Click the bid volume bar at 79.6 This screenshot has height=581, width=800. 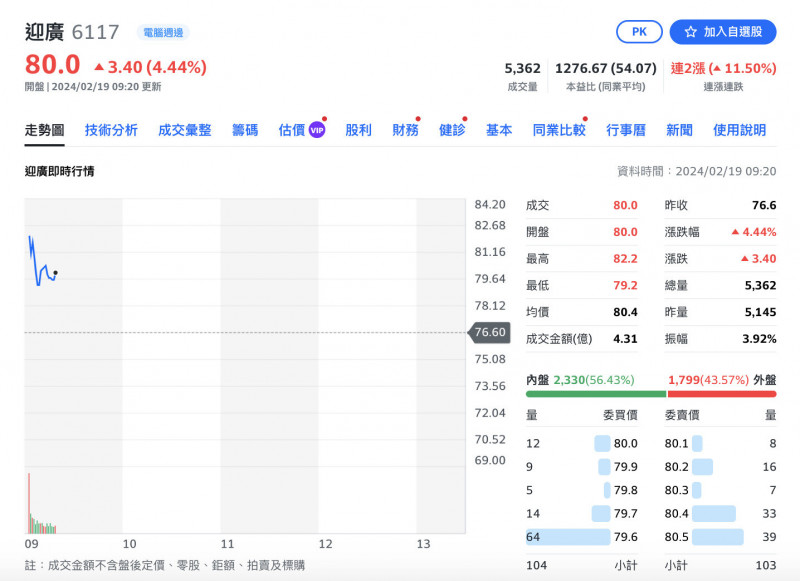coord(568,537)
